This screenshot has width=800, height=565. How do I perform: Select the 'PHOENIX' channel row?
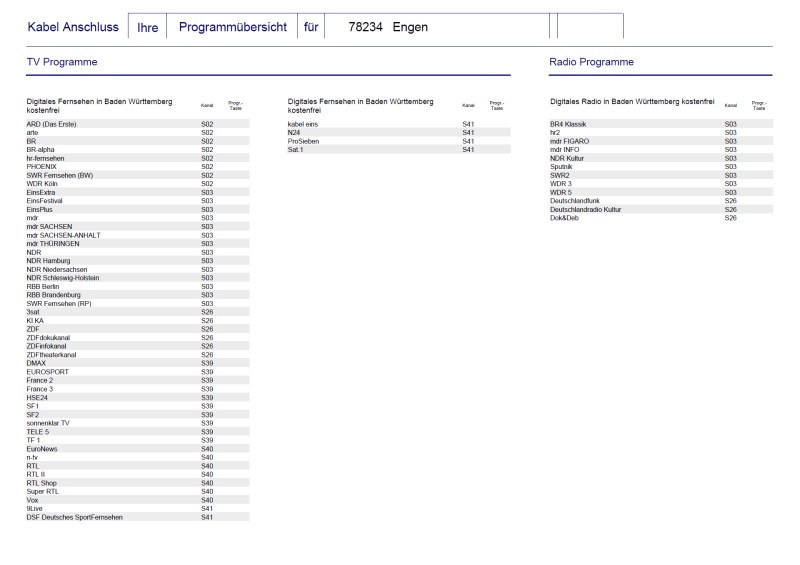pyautogui.click(x=138, y=167)
